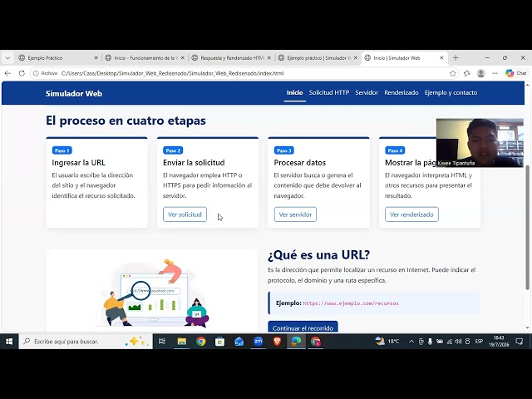532x399 pixels.
Task: Open the Outlook mail taskbar icon
Action: click(x=239, y=342)
